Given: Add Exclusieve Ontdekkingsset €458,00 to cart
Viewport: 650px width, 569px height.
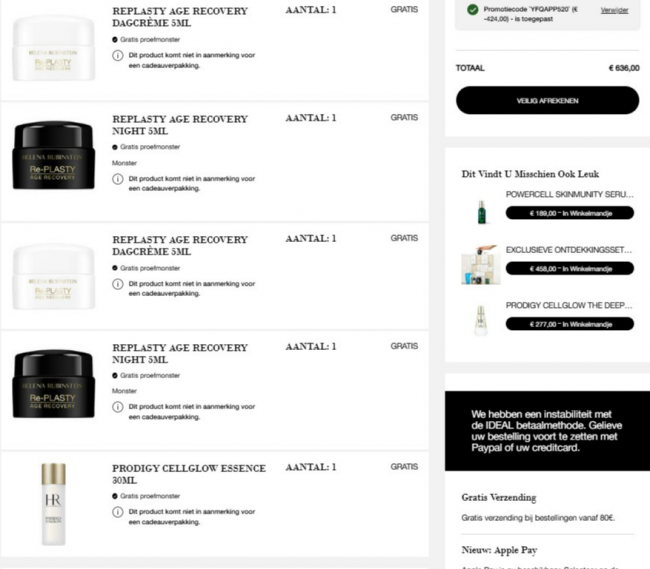Looking at the screenshot, I should click(x=570, y=269).
